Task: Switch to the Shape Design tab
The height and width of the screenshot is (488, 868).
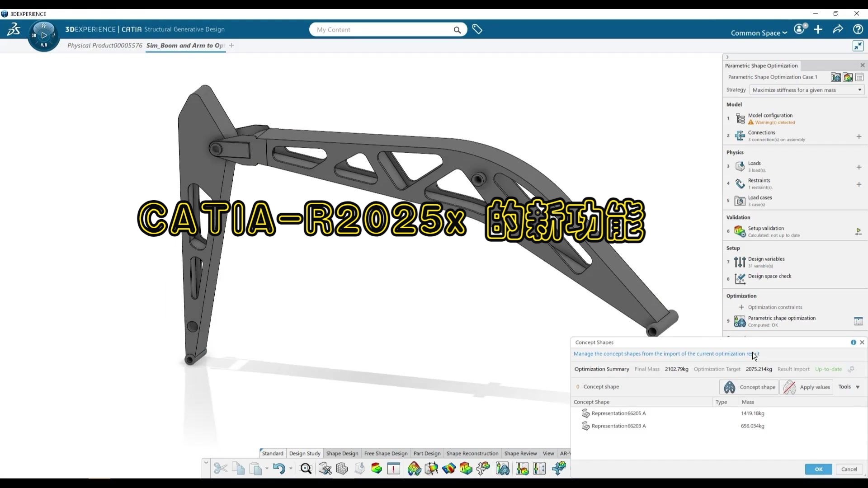Action: [x=342, y=453]
